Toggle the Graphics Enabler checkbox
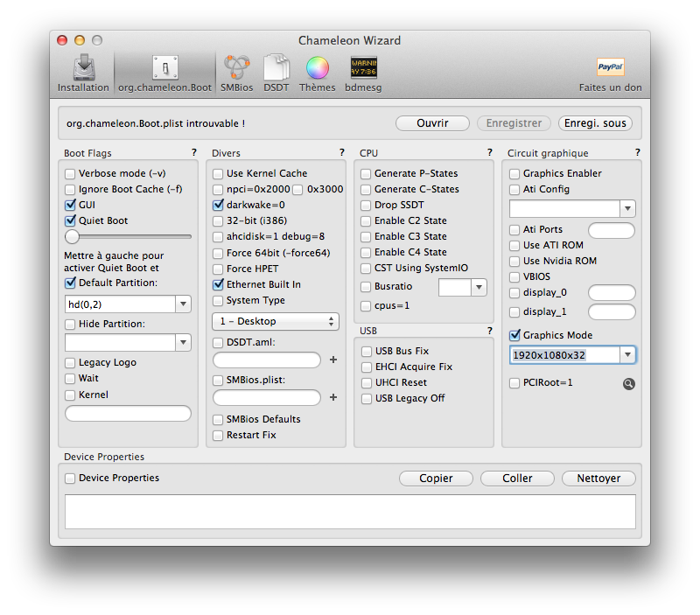Viewport: 700px width, 615px height. 514,173
